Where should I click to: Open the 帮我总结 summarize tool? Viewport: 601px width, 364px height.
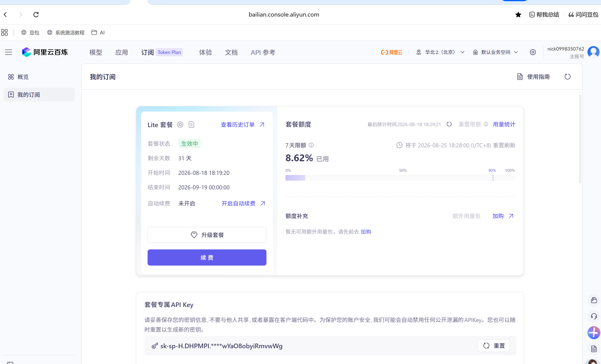click(x=544, y=15)
